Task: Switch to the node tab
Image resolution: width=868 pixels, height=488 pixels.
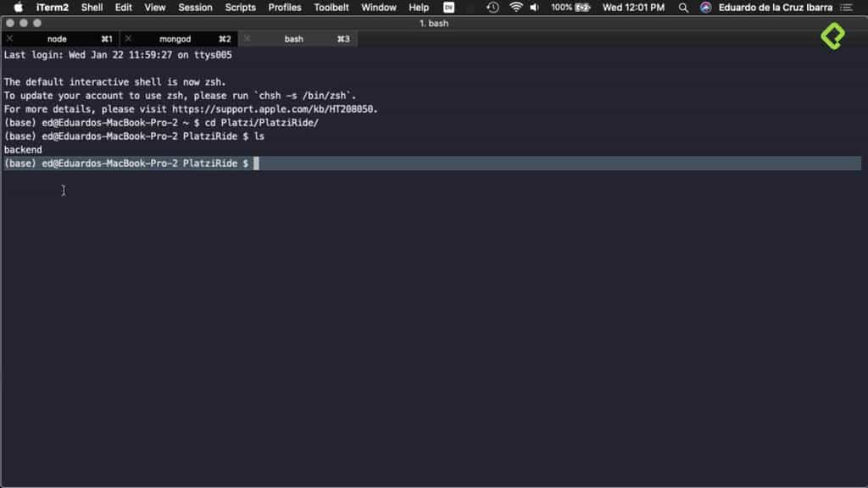Action: pyautogui.click(x=58, y=38)
